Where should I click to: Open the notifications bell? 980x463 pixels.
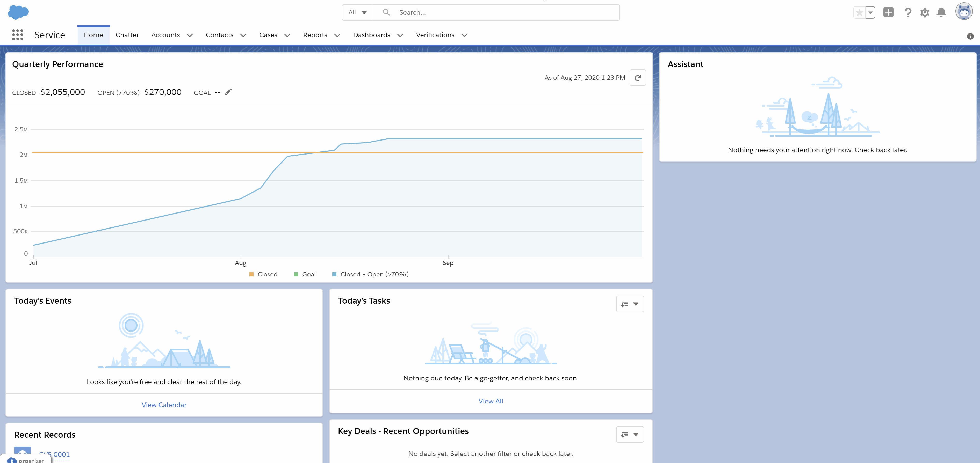941,12
